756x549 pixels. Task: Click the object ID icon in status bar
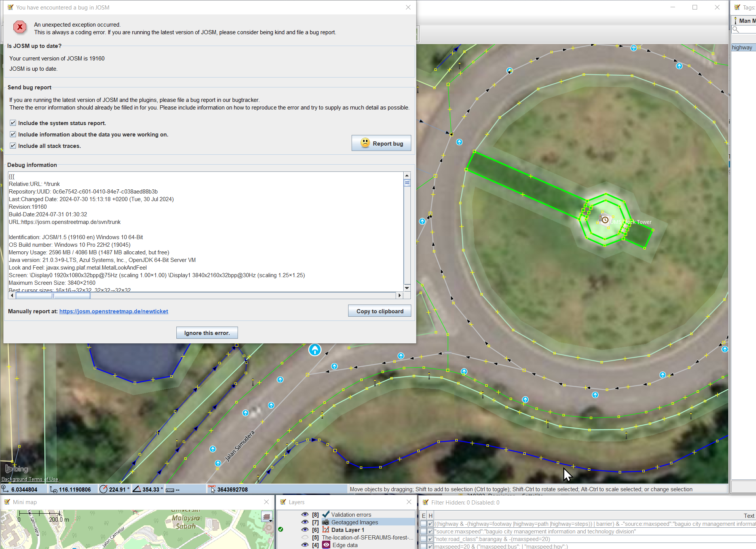coord(212,489)
